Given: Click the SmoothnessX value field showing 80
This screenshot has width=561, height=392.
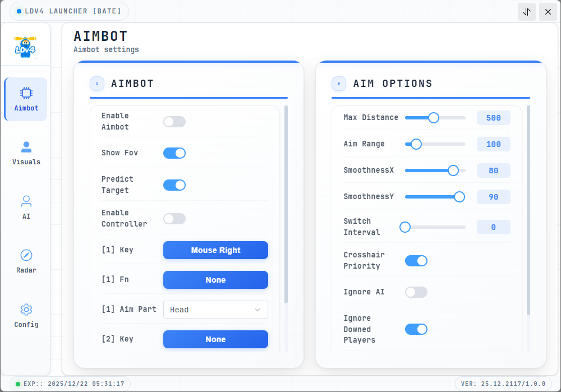Looking at the screenshot, I should pyautogui.click(x=493, y=170).
